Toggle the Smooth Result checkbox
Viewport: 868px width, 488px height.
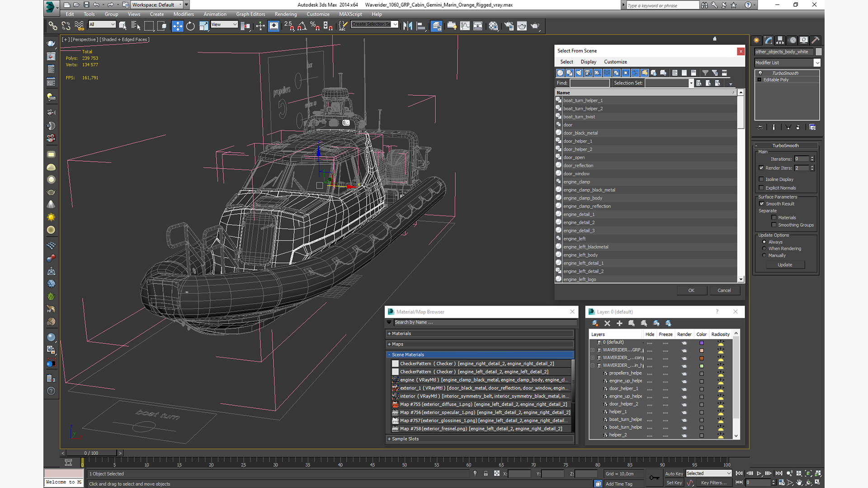coord(762,204)
